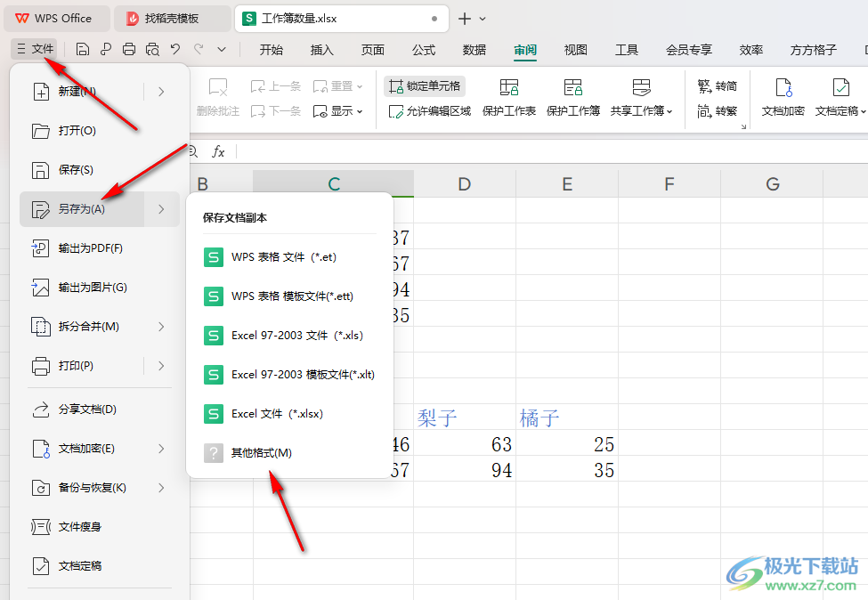Open the 效率 tab

coord(751,50)
